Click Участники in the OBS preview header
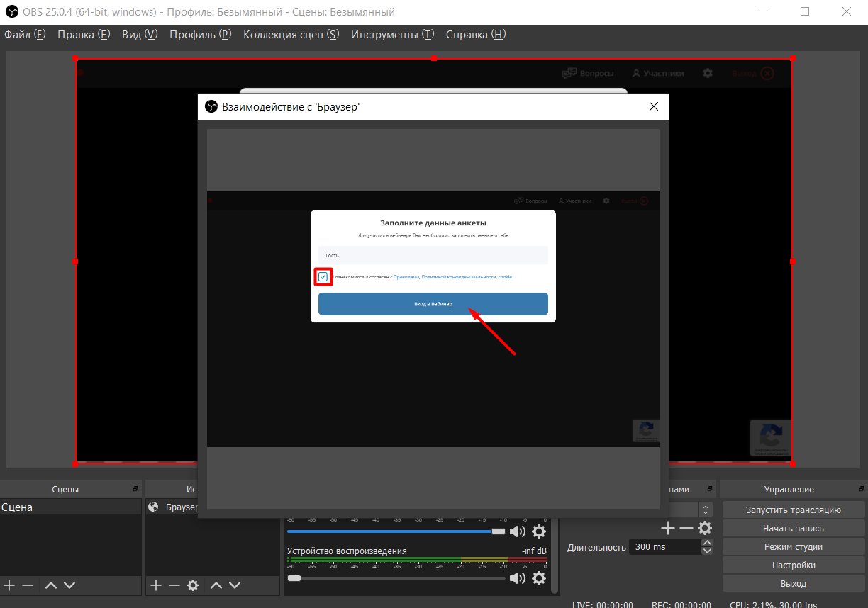The image size is (868, 608). pyautogui.click(x=659, y=73)
